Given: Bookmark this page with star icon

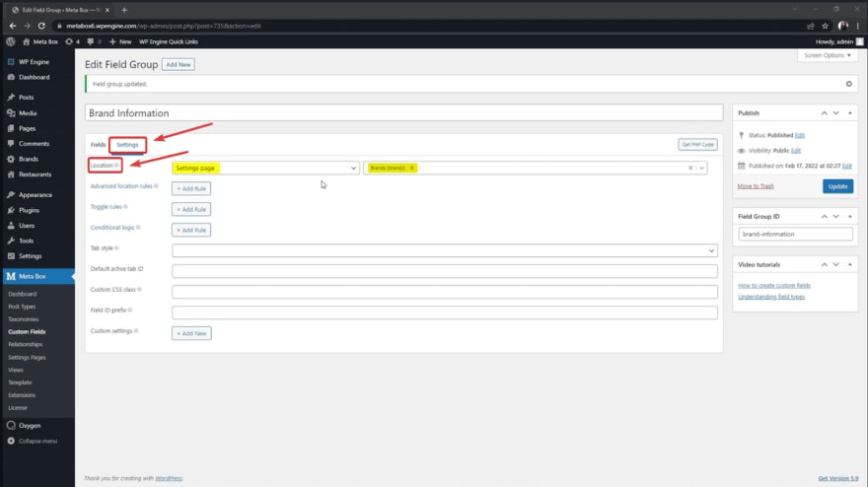Looking at the screenshot, I should pos(825,26).
